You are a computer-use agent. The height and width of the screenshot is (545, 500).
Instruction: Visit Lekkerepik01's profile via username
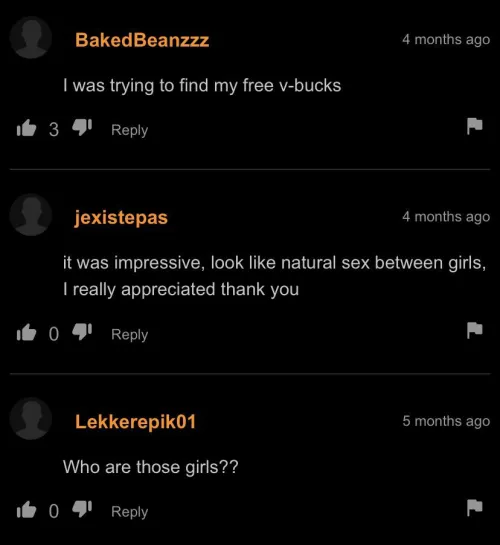pyautogui.click(x=136, y=422)
